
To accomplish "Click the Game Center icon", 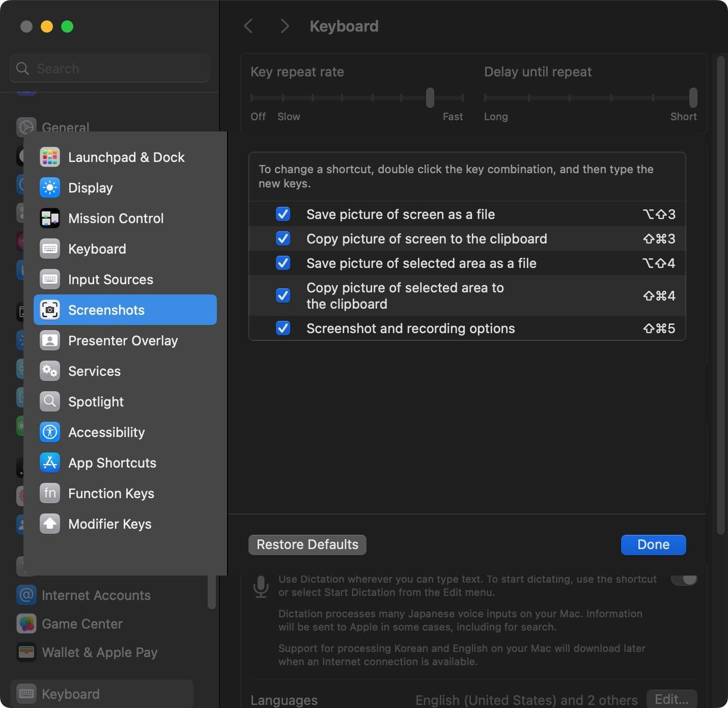I will click(26, 623).
